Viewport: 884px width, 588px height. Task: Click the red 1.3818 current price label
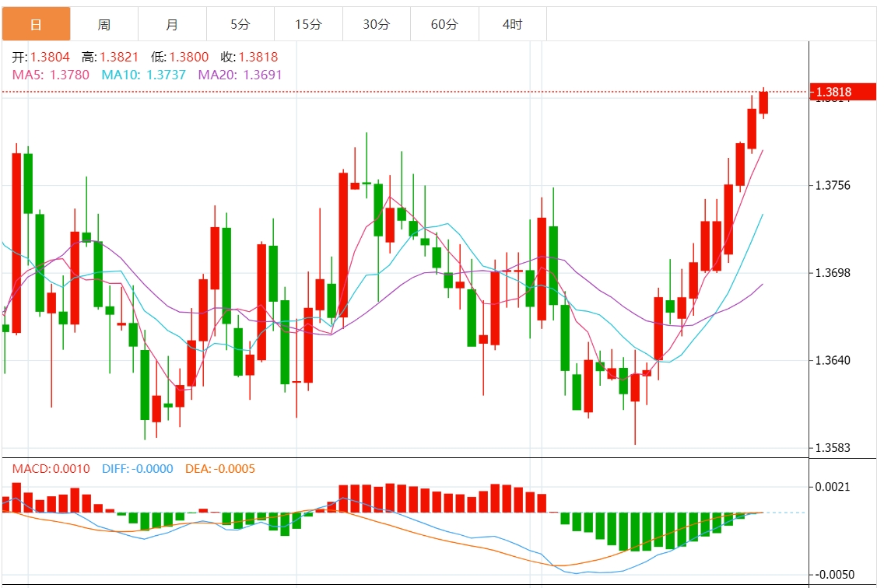(x=843, y=92)
